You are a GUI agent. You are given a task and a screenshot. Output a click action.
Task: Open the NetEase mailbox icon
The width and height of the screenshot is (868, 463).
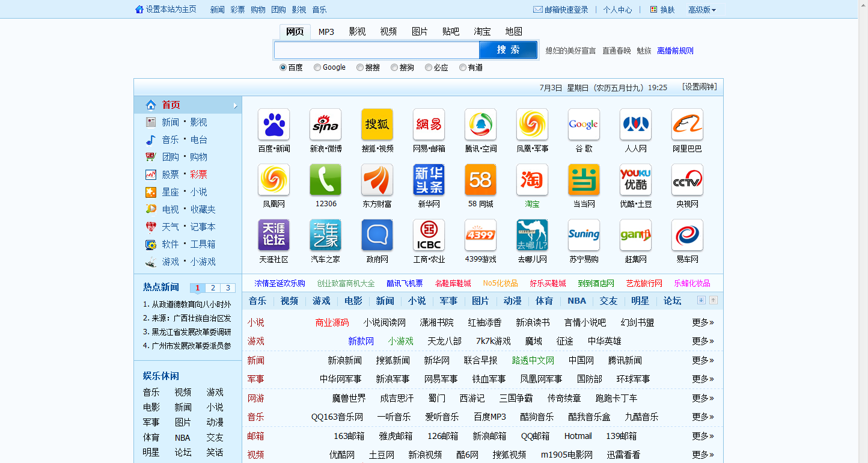click(429, 124)
